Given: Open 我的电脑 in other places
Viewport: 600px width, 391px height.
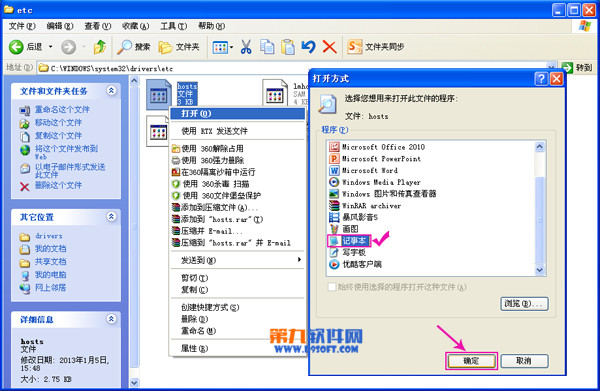Looking at the screenshot, I should [x=51, y=275].
